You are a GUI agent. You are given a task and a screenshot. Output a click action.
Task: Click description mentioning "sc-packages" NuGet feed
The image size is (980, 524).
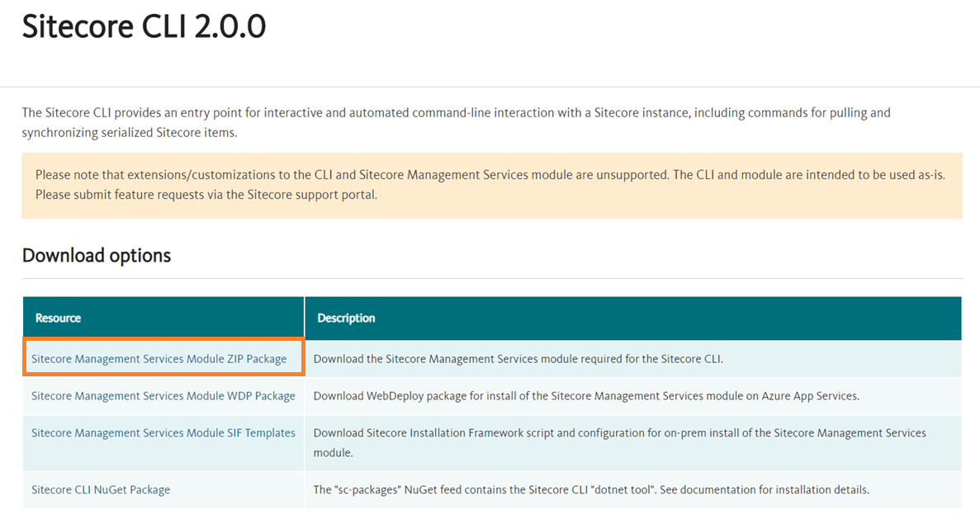591,489
